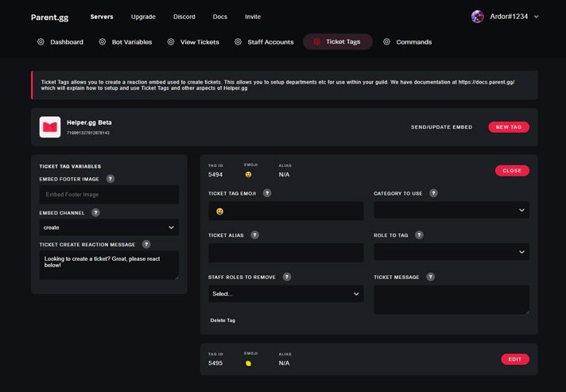Expand the Embed Channel dropdown showing create
Viewport: 566px width, 392px height.
pyautogui.click(x=109, y=227)
